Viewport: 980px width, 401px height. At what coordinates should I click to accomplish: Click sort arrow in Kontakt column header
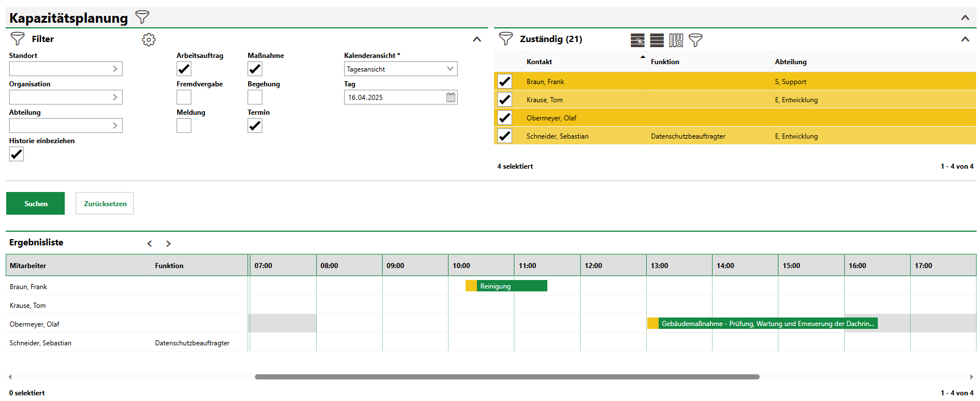click(643, 57)
